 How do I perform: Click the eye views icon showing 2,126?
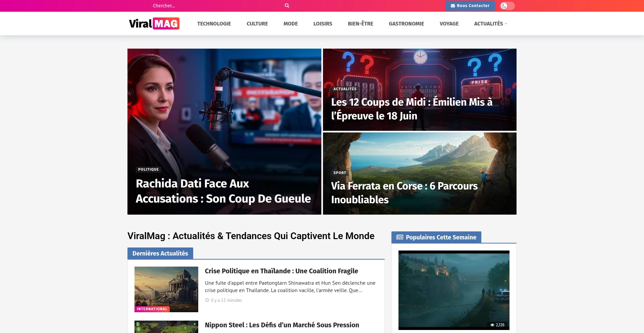pos(492,325)
